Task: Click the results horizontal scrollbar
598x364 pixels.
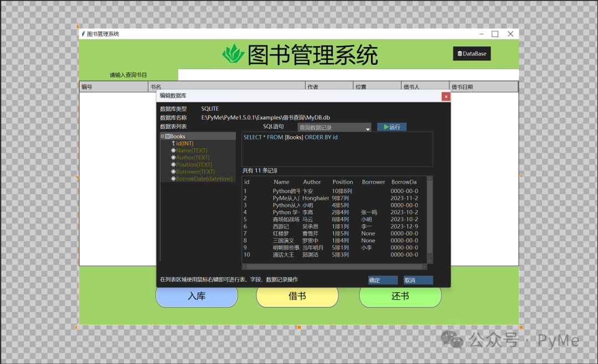Action: 334,267
